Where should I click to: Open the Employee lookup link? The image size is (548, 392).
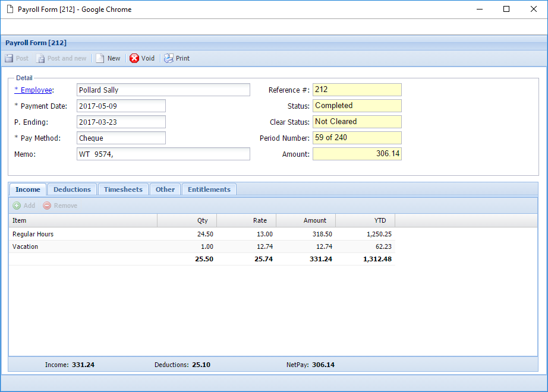click(x=32, y=90)
